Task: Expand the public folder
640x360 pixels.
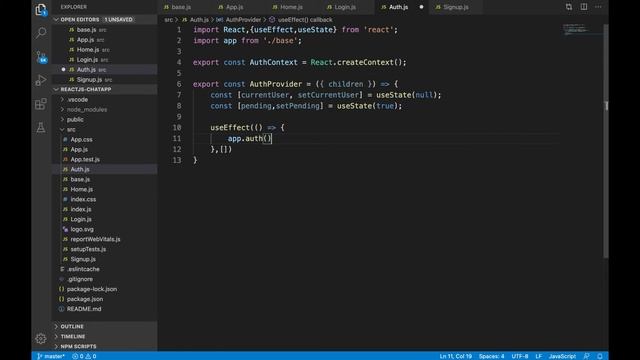Action: tap(75, 120)
